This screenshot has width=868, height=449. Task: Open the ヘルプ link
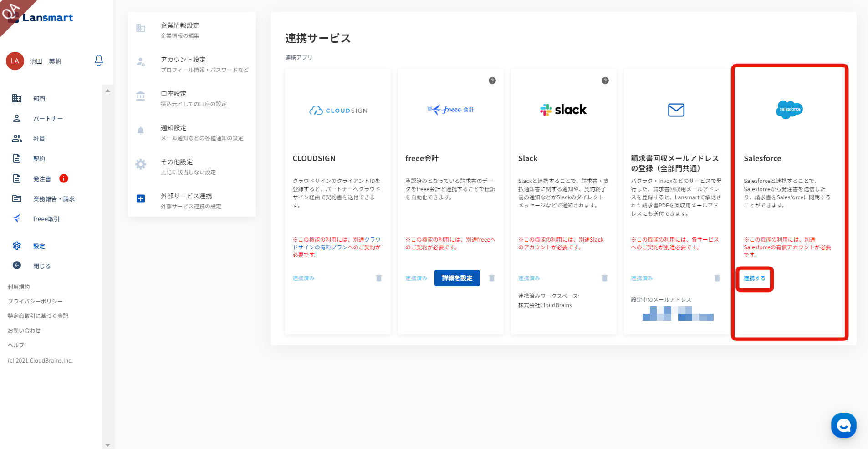click(16, 345)
